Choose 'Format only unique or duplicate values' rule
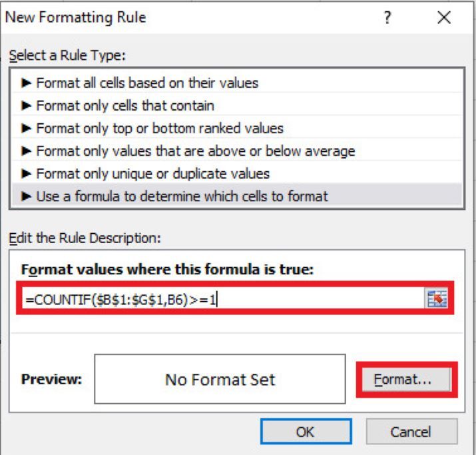The width and height of the screenshot is (476, 455). click(x=152, y=174)
